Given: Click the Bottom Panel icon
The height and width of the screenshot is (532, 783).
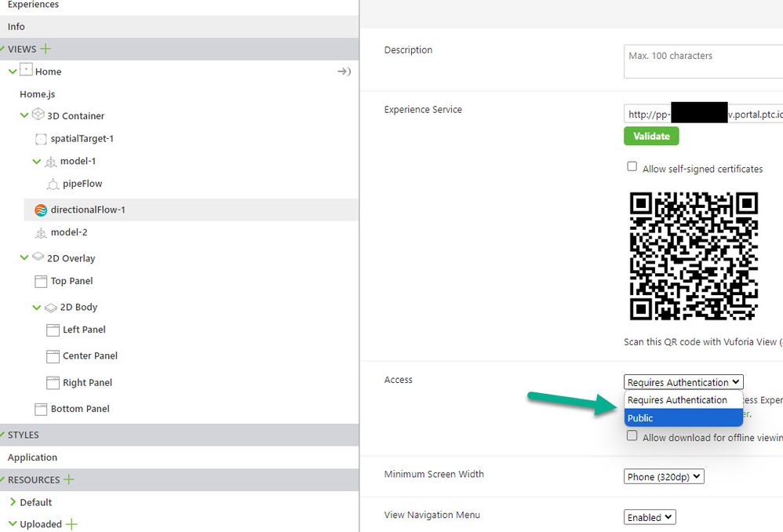Looking at the screenshot, I should pos(41,409).
